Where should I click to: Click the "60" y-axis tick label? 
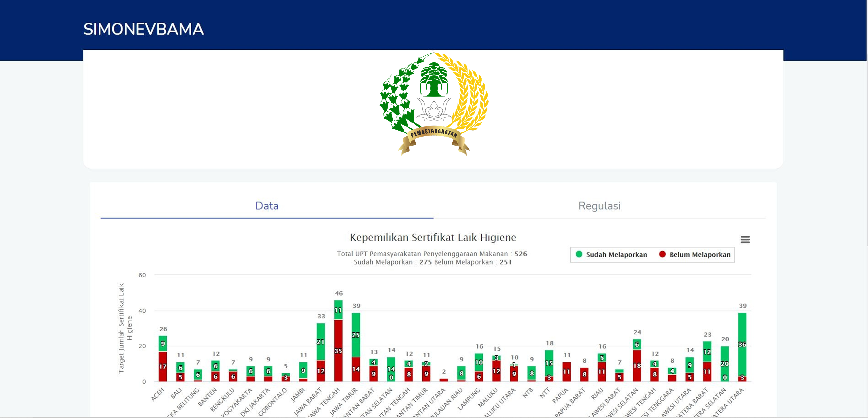pyautogui.click(x=142, y=275)
